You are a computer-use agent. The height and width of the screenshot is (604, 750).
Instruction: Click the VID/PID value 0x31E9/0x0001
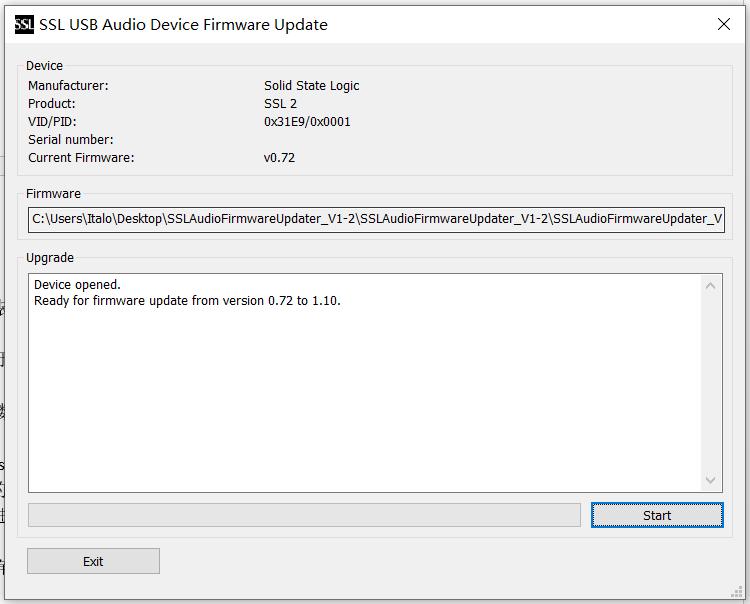pos(307,122)
